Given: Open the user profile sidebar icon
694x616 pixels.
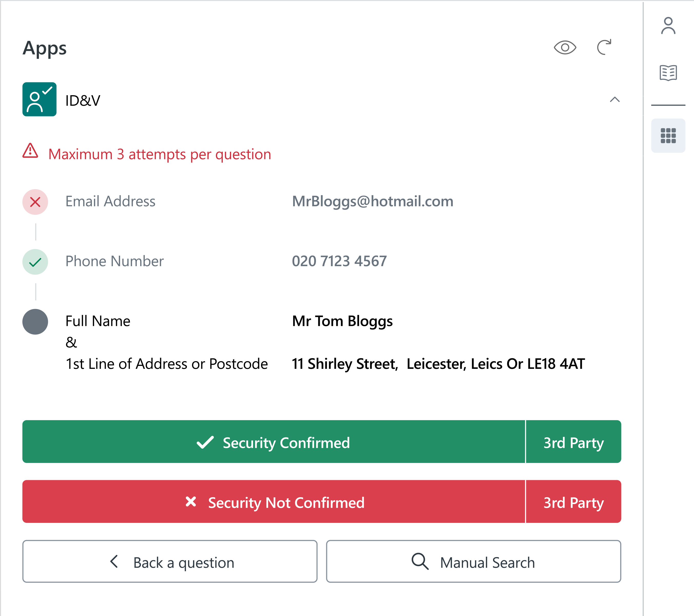Looking at the screenshot, I should coord(668,26).
